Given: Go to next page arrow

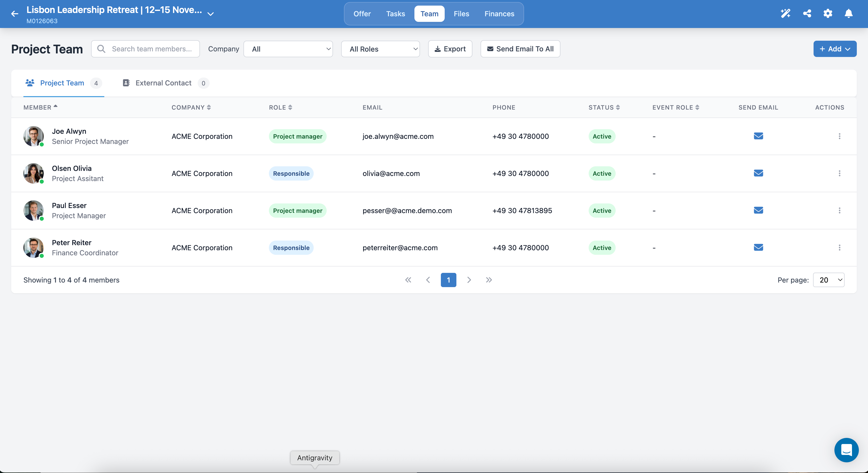Looking at the screenshot, I should 469,280.
